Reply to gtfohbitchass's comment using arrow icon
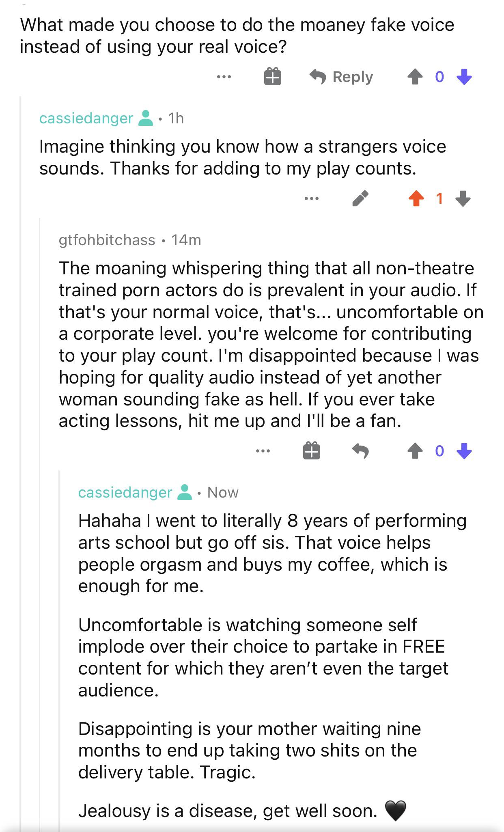This screenshot has height=832, width=504. click(360, 451)
